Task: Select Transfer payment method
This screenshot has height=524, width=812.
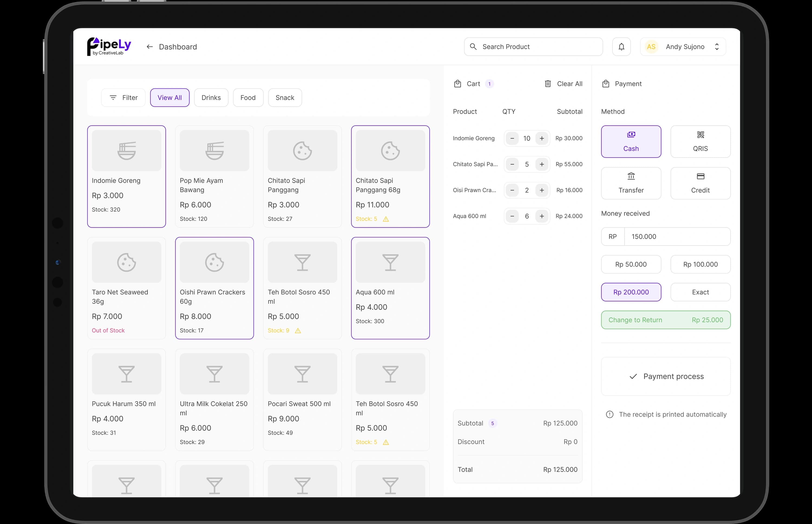Action: [631, 183]
